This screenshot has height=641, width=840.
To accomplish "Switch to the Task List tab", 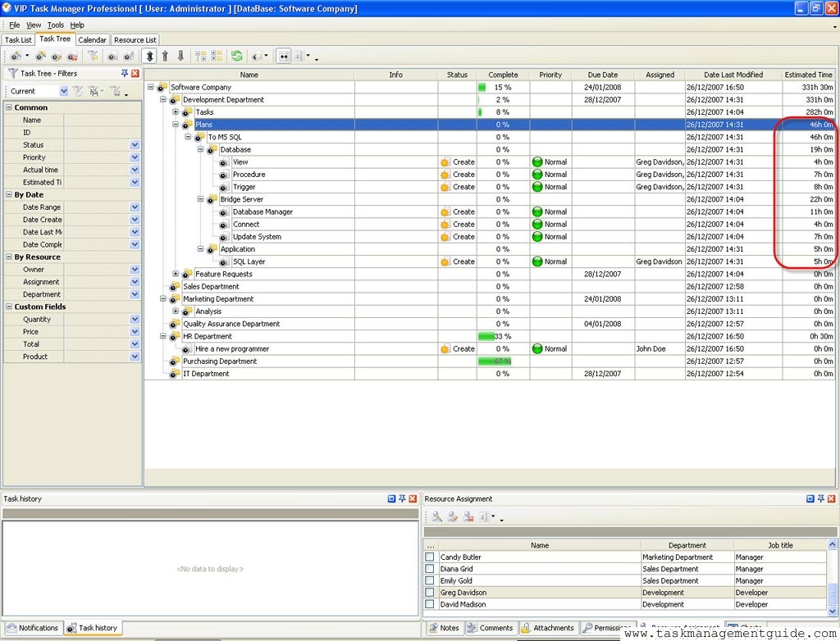I will (x=18, y=39).
